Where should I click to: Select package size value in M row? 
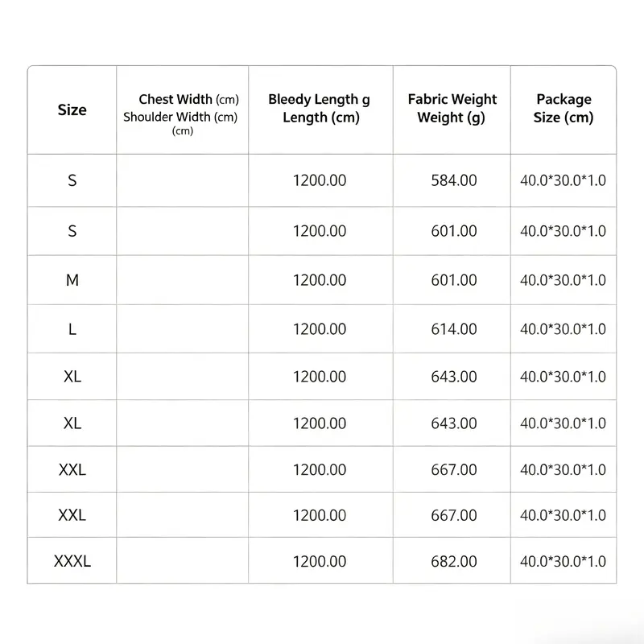tap(563, 280)
